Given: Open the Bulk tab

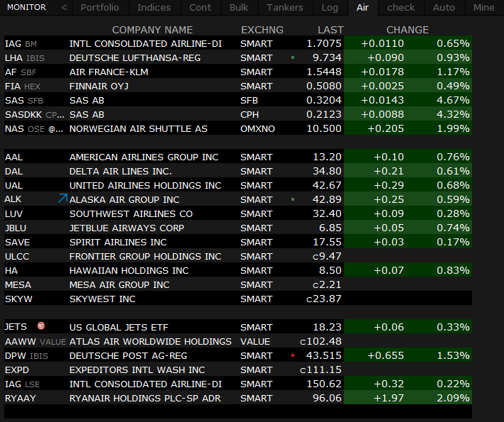Looking at the screenshot, I should [x=239, y=7].
